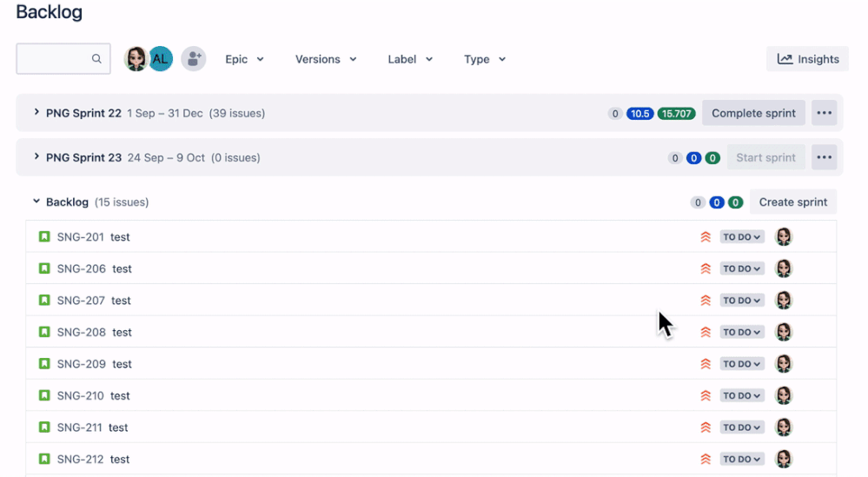This screenshot has height=477, width=868.
Task: Click the story type icon of SNG-212
Action: (44, 459)
